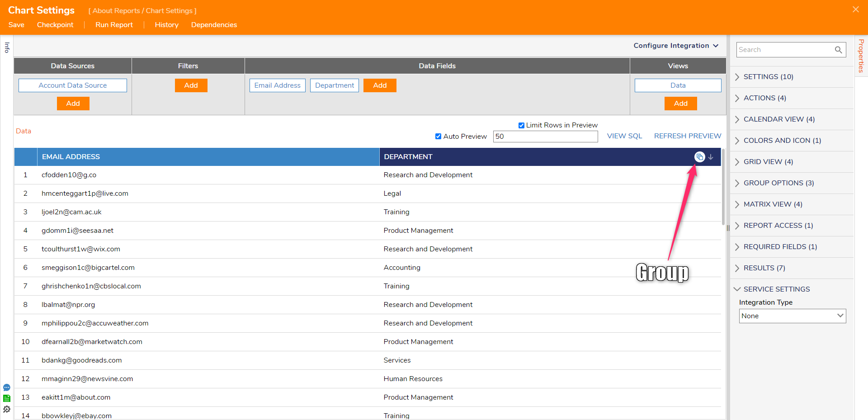The width and height of the screenshot is (868, 420).
Task: Open the Integration Type dropdown
Action: point(793,316)
